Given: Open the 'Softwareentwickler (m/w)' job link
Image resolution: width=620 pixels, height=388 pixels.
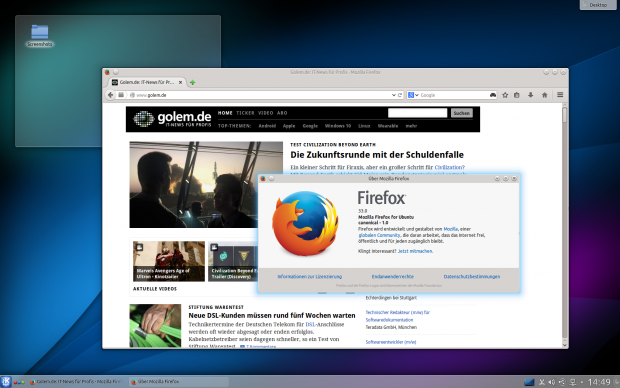Looking at the screenshot, I should (391, 342).
